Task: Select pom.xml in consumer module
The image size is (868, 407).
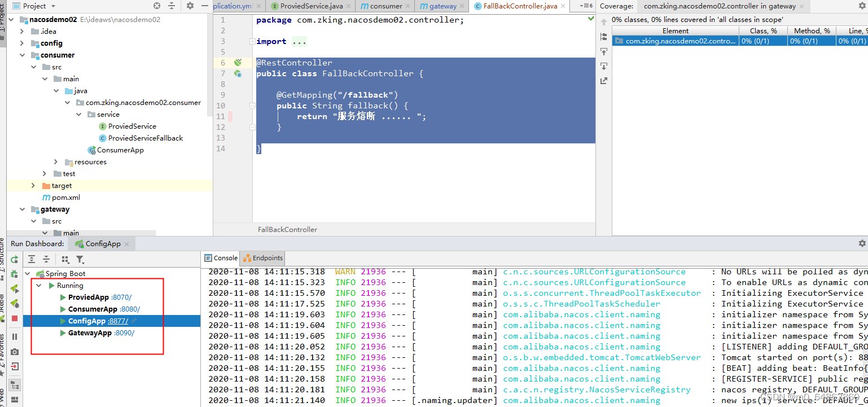Action: [65, 198]
